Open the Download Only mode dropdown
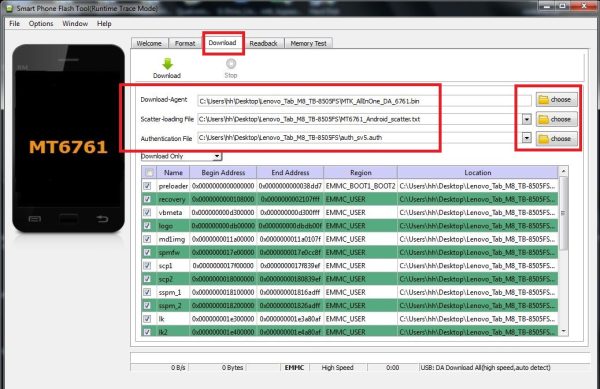Viewport: 600px width, 389px height. tap(181, 156)
